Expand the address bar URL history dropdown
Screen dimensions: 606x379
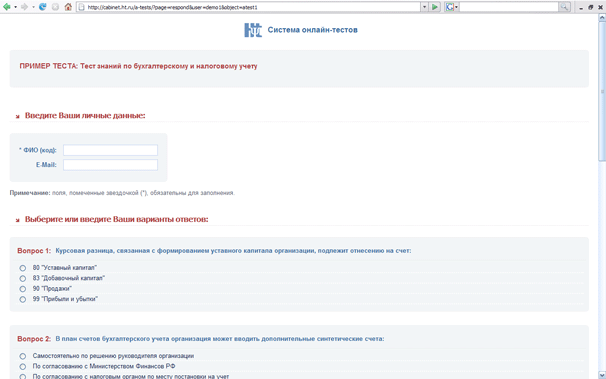point(424,7)
